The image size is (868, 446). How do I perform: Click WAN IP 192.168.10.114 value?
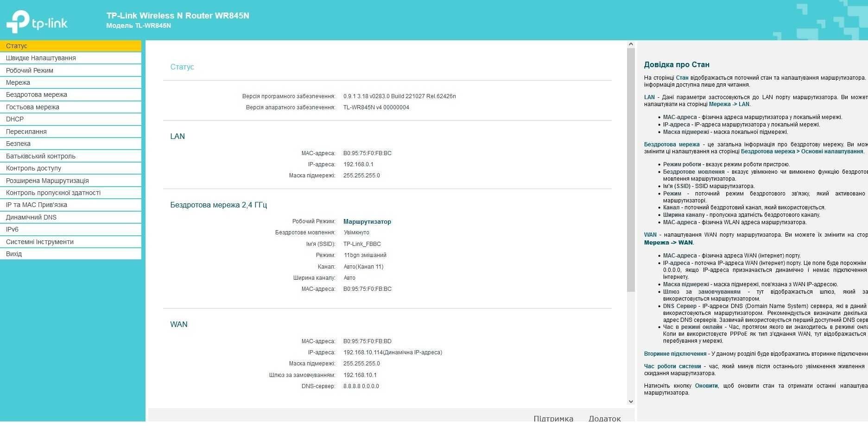tap(393, 352)
